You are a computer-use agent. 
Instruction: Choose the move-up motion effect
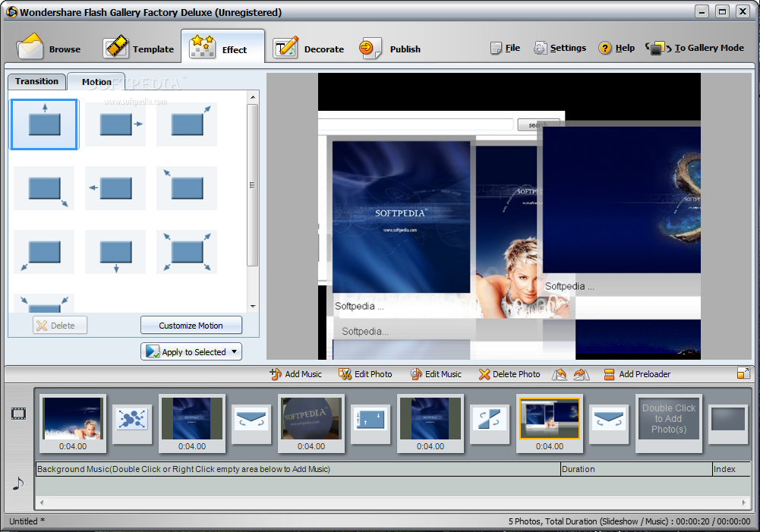click(44, 124)
